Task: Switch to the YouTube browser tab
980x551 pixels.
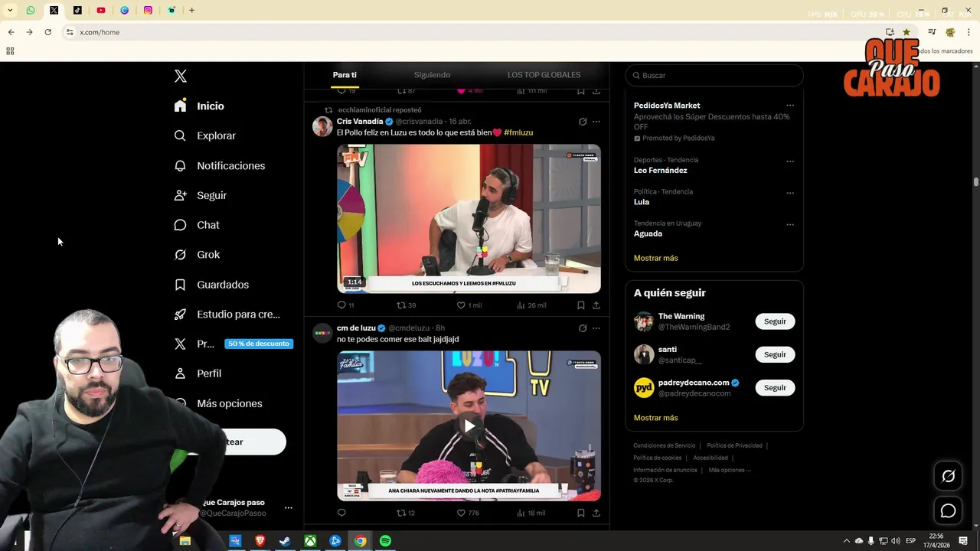Action: coord(101,10)
